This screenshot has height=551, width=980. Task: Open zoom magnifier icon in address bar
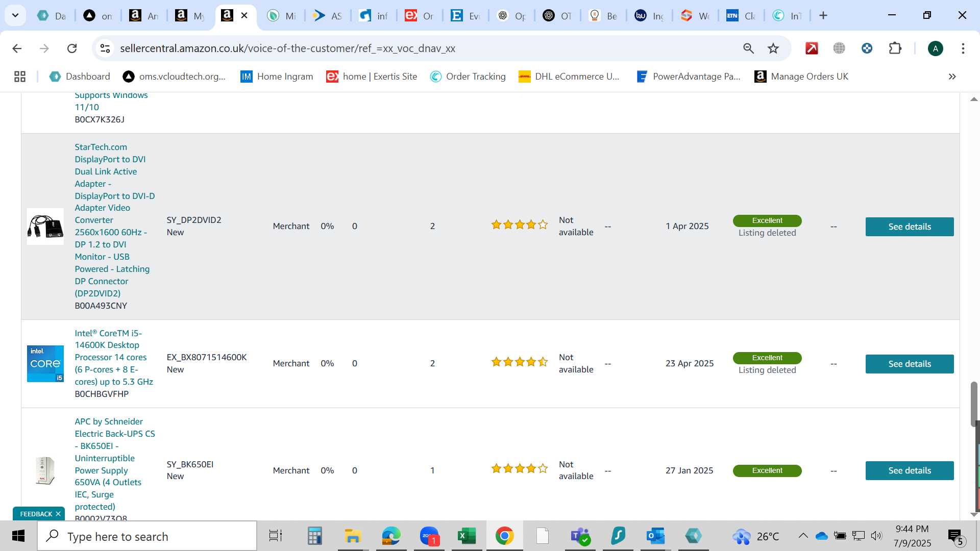click(748, 48)
